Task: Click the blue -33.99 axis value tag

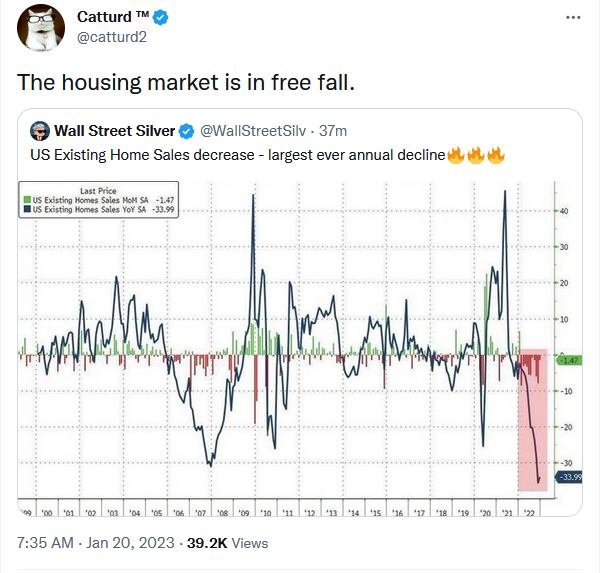Action: (569, 477)
